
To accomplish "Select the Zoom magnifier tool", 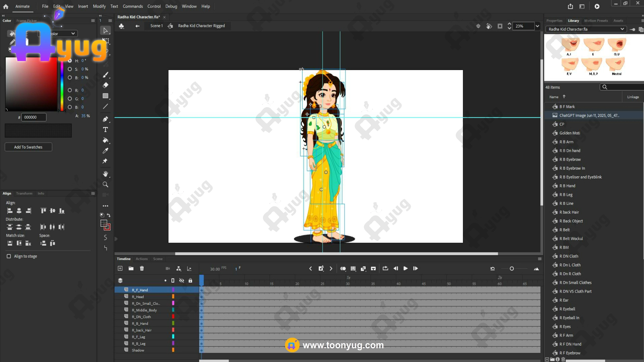I will coord(105,184).
